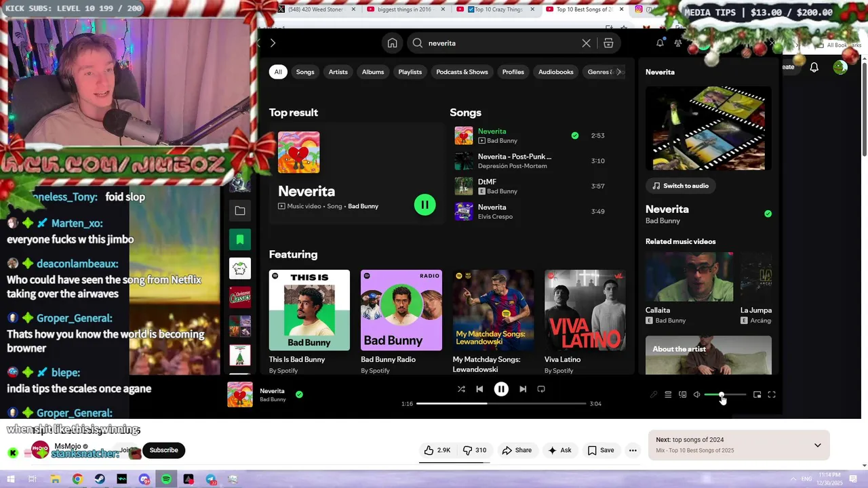Select the All filter chip
This screenshot has width=868, height=488.
click(x=278, y=72)
